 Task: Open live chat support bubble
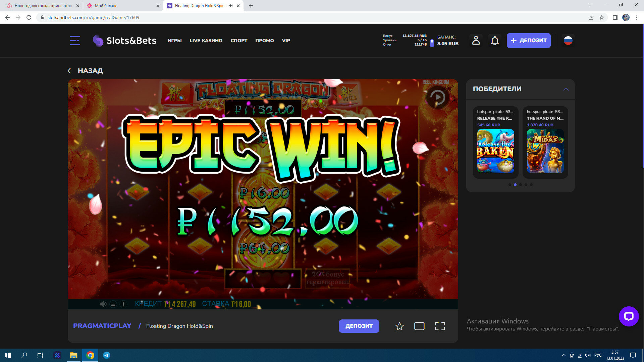tap(629, 316)
